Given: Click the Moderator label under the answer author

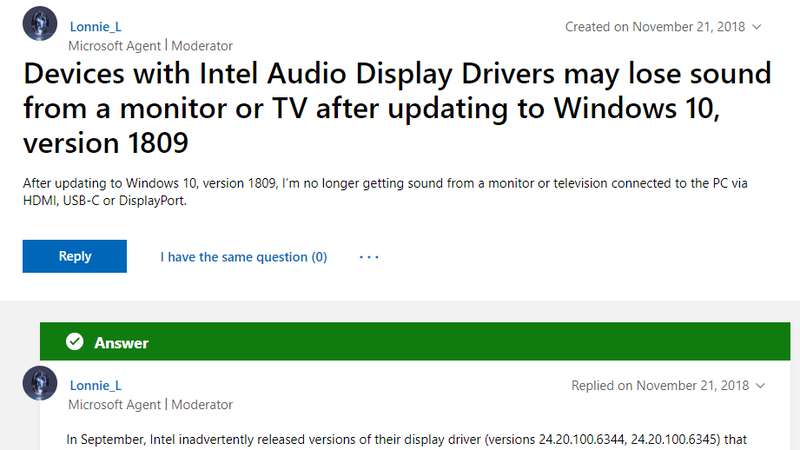Looking at the screenshot, I should [202, 405].
